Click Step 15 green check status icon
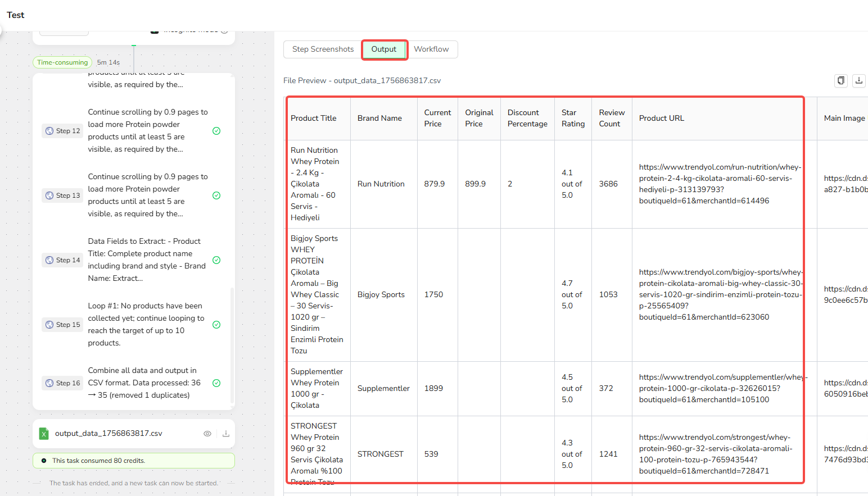Viewport: 868px width, 496px height. 216,325
